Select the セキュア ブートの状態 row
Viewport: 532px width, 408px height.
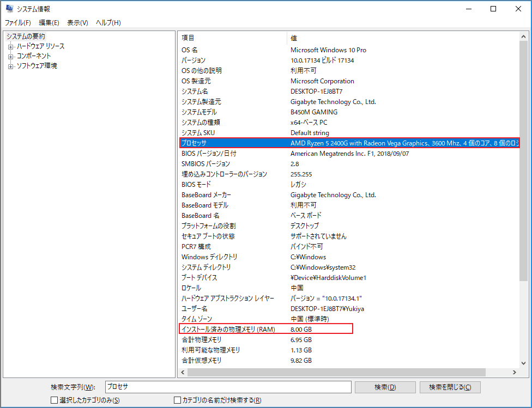(349, 236)
